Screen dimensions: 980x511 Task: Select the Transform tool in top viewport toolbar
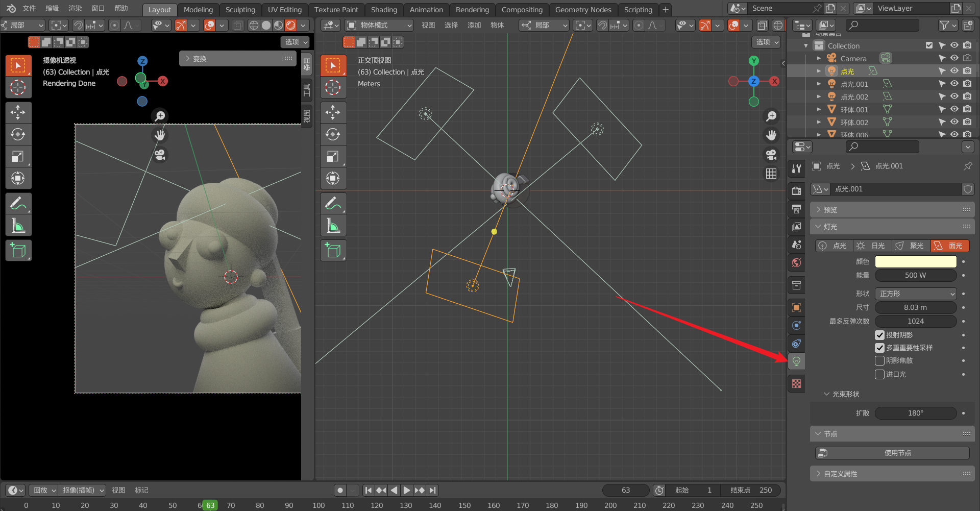333,178
